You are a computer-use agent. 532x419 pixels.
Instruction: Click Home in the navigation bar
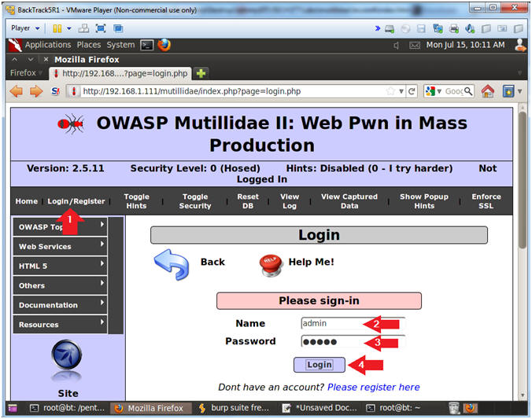coord(27,201)
